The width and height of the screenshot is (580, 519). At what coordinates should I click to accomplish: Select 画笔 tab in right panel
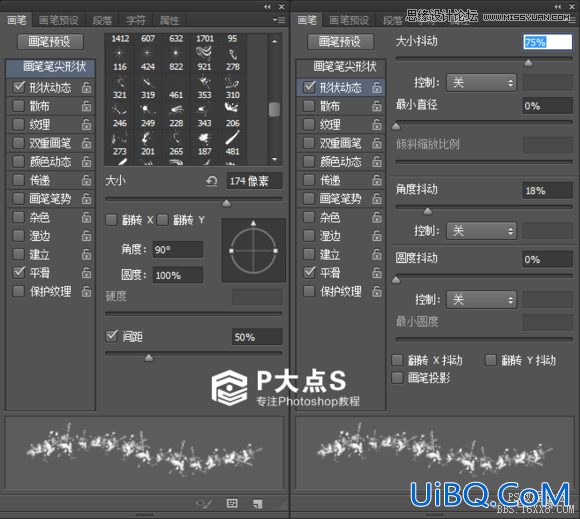307,20
